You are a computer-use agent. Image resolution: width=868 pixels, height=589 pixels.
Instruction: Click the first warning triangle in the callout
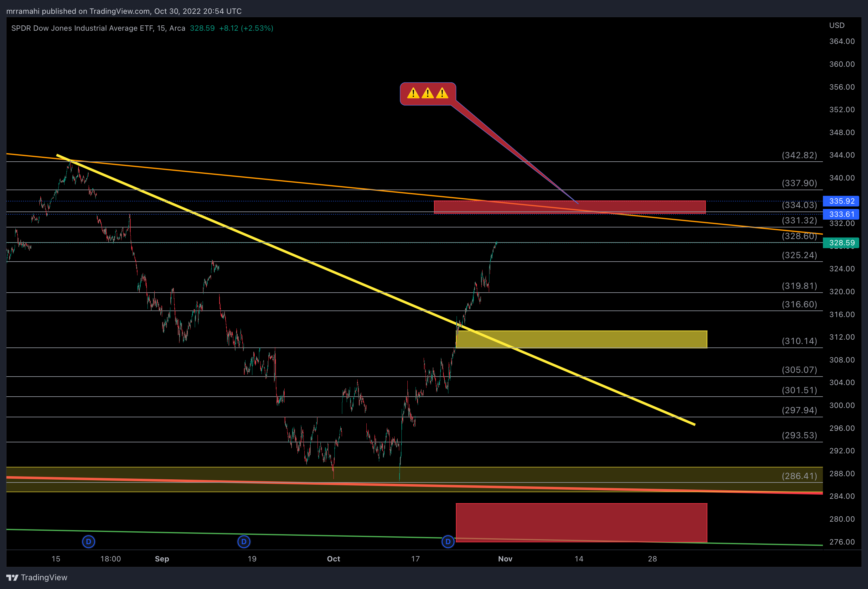413,93
